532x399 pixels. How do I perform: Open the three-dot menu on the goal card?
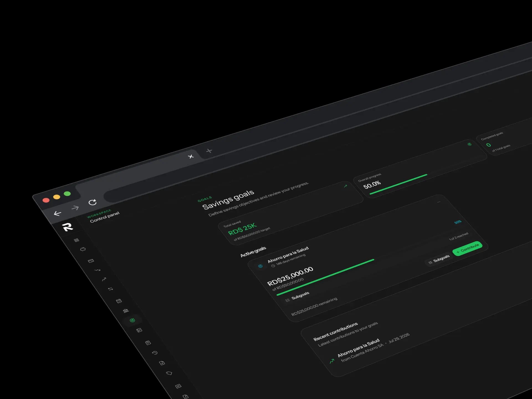click(439, 202)
